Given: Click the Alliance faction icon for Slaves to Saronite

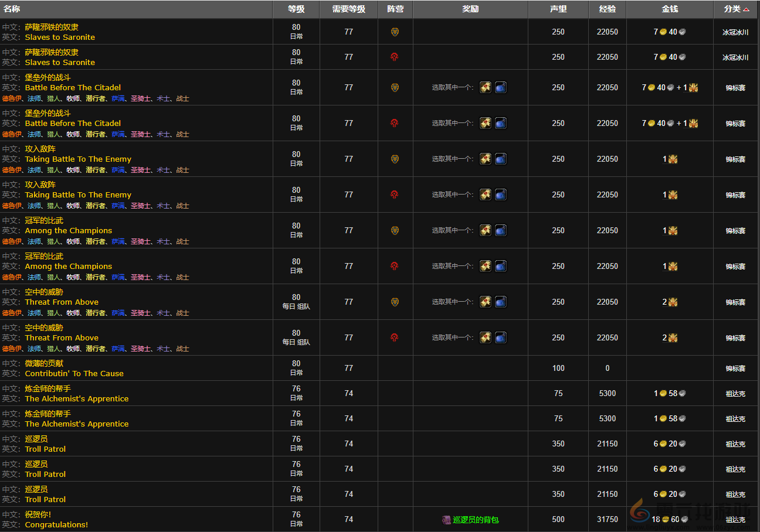Looking at the screenshot, I should click(x=395, y=32).
